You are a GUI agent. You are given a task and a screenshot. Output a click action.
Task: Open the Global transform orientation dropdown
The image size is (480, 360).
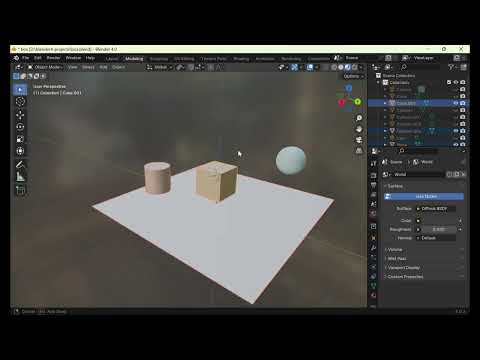tap(160, 67)
